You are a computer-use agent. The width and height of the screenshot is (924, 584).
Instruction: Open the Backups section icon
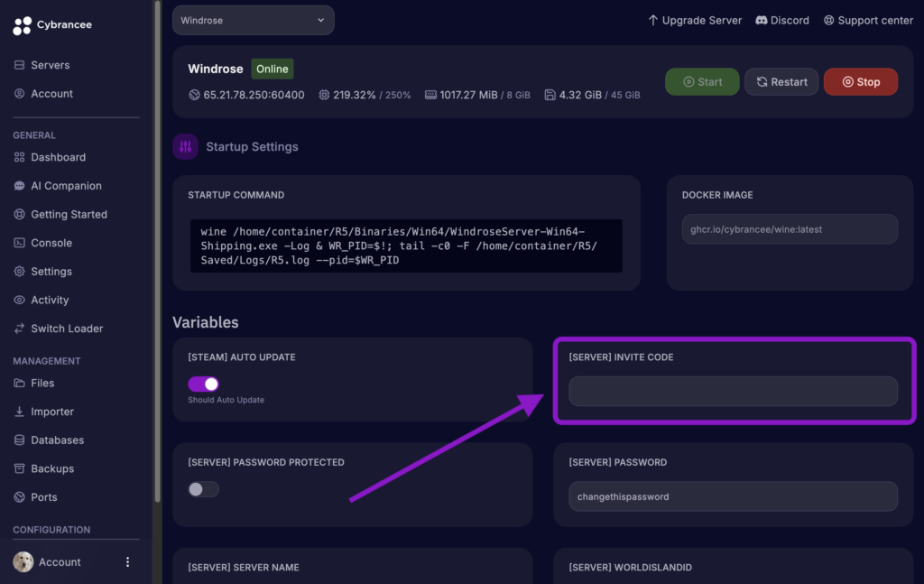coord(20,468)
